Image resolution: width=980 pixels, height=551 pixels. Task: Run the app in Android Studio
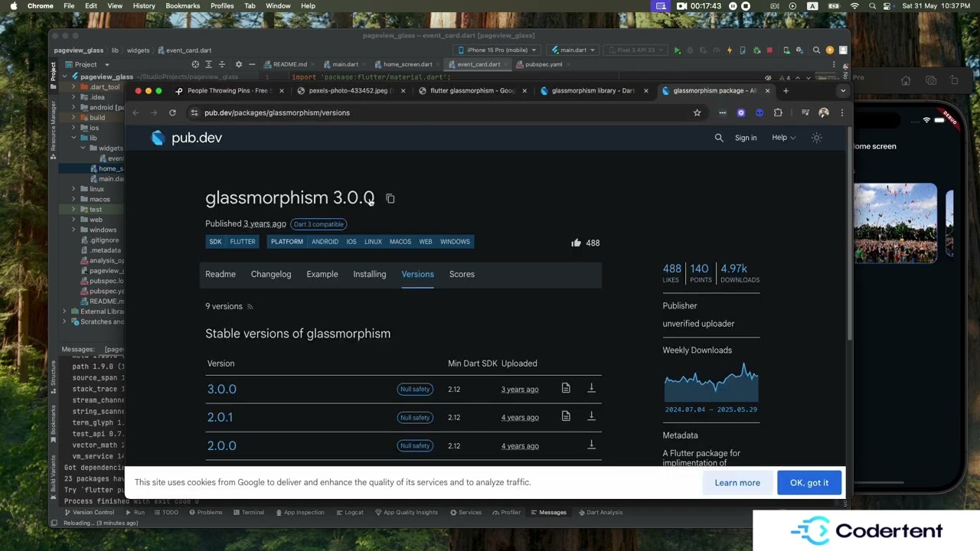[x=677, y=51]
